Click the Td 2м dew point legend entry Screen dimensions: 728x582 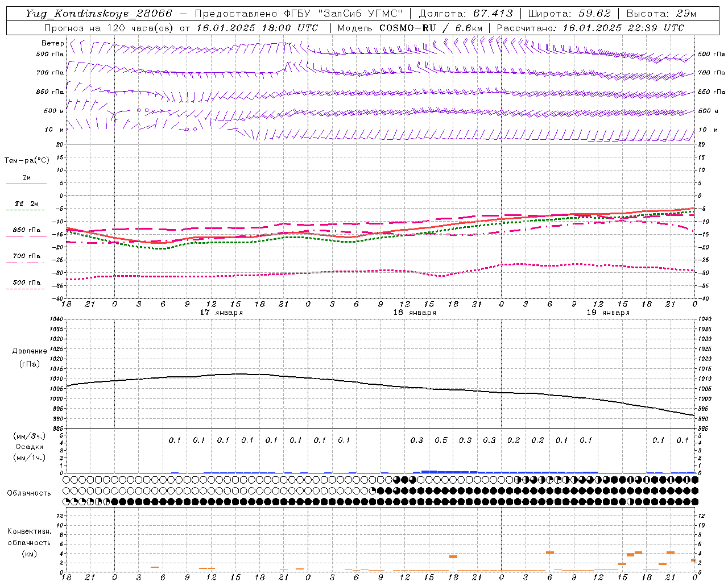point(27,203)
